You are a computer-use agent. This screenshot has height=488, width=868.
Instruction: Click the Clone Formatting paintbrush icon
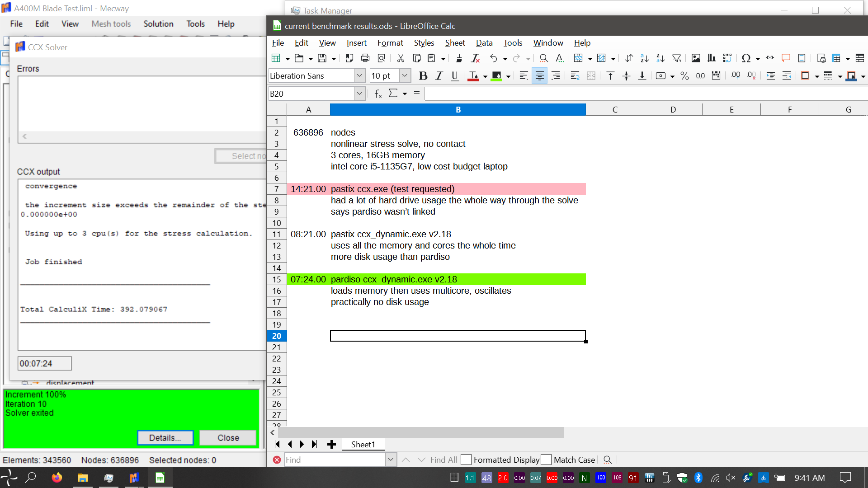[x=459, y=58]
